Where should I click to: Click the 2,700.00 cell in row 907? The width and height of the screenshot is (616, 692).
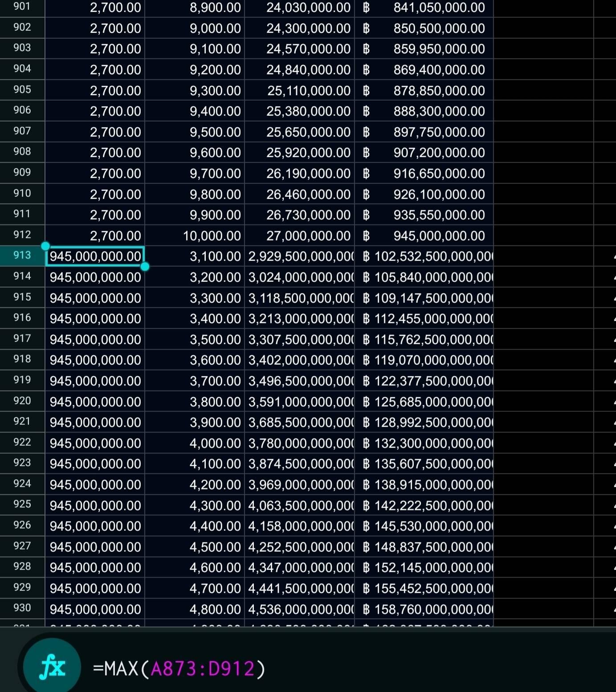[x=95, y=131]
